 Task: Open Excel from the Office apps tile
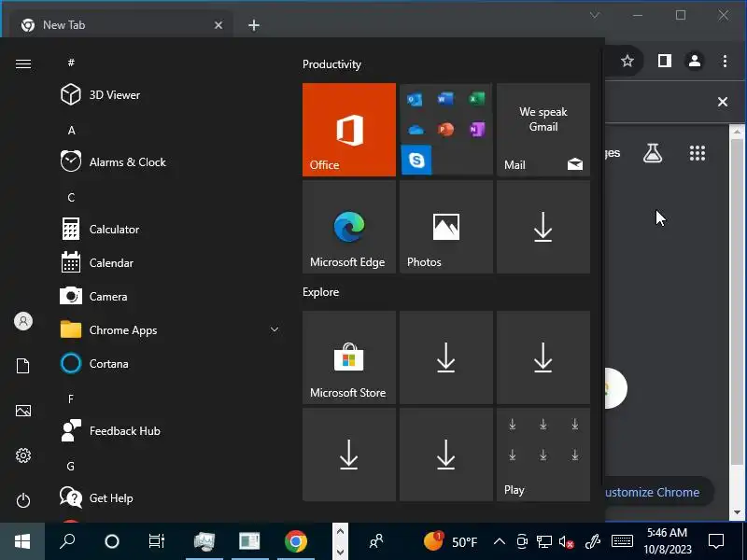pos(476,99)
